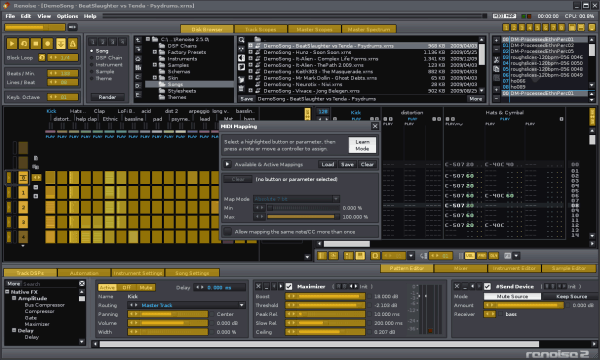Open the Options menu
The width and height of the screenshot is (600, 360).
pyautogui.click(x=67, y=16)
